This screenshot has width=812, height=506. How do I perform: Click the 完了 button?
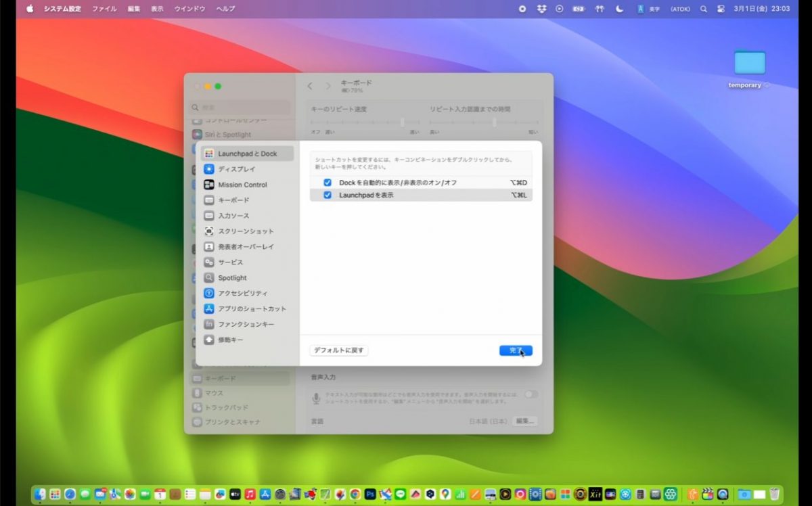516,350
